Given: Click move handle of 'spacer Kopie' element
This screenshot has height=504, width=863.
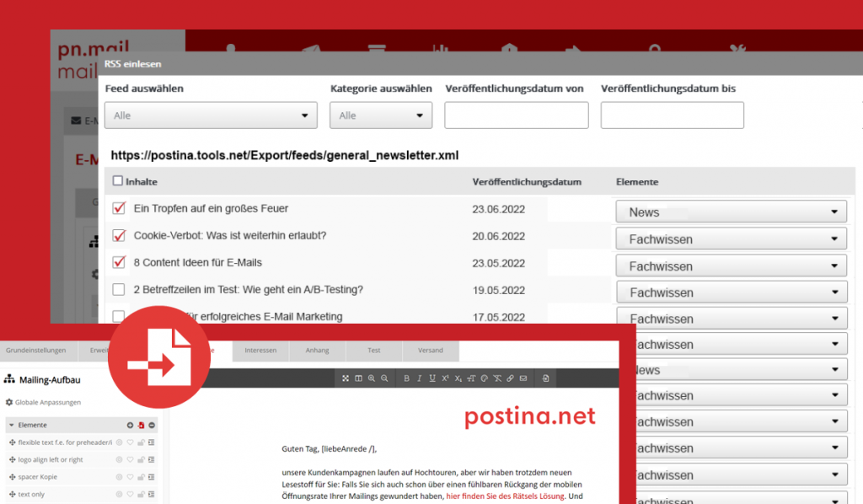Looking at the screenshot, I should [12, 477].
